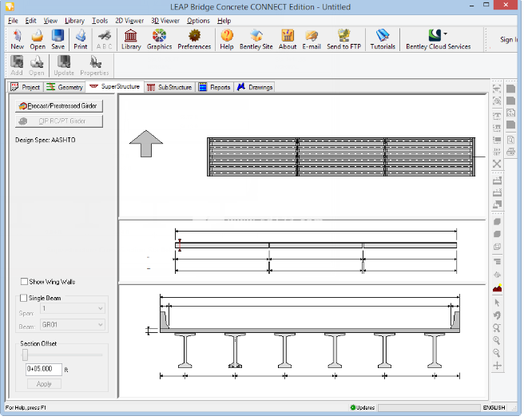The width and height of the screenshot is (528, 420).
Task: Open a file with the Open icon
Action: point(38,39)
